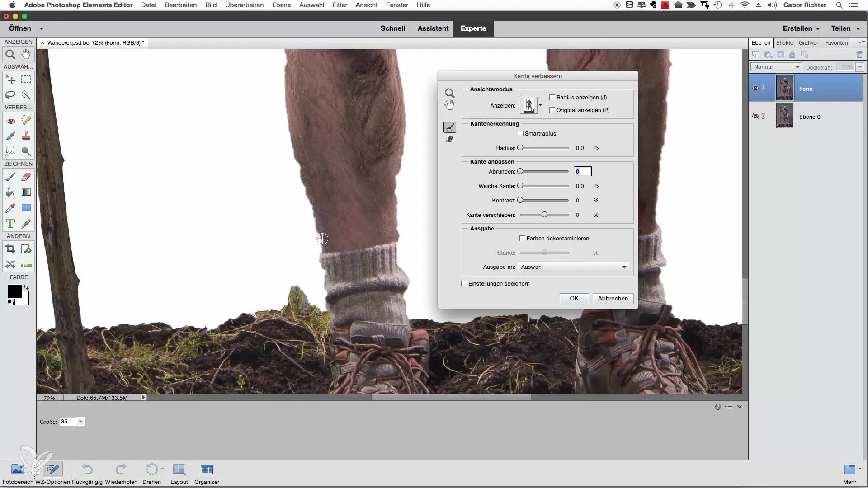Click OK in Kante verbessern dialog
Viewport: 868px width, 488px height.
[x=574, y=299]
